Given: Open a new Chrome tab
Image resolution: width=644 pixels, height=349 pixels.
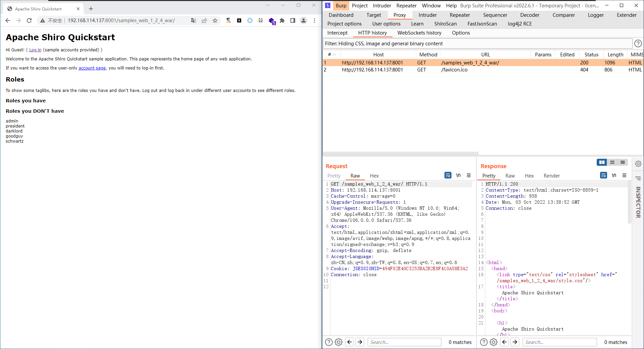Looking at the screenshot, I should [x=91, y=9].
